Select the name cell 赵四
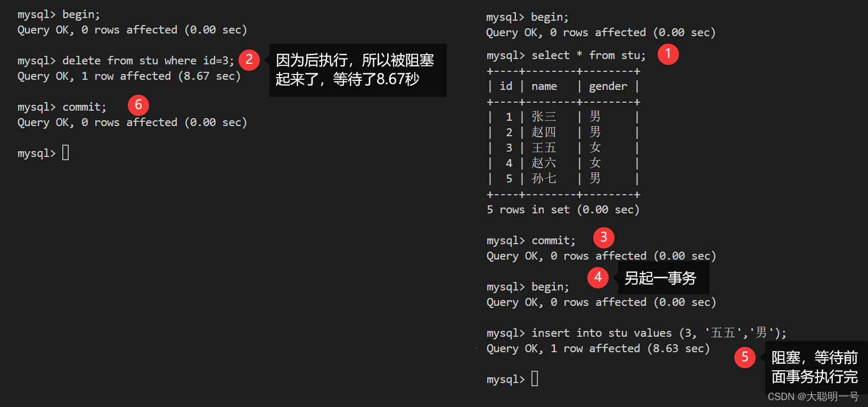 [x=544, y=132]
